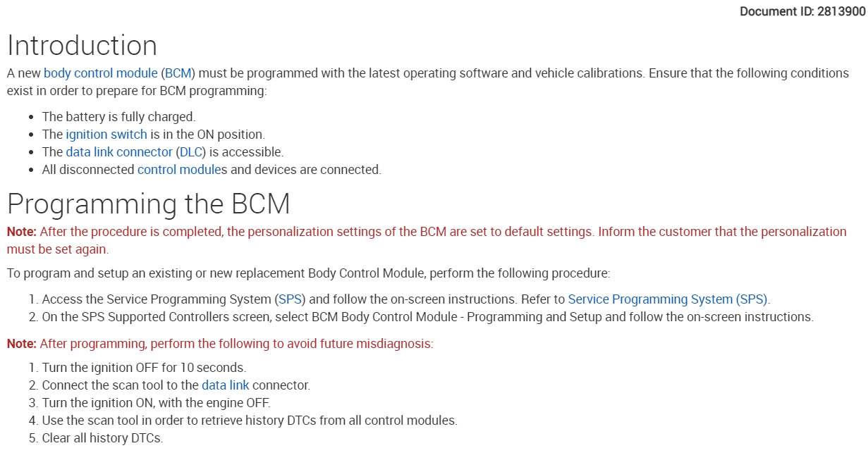Follow the "data link connector" link in the bullet list
Image resolution: width=868 pixels, height=460 pixels.
pos(119,152)
